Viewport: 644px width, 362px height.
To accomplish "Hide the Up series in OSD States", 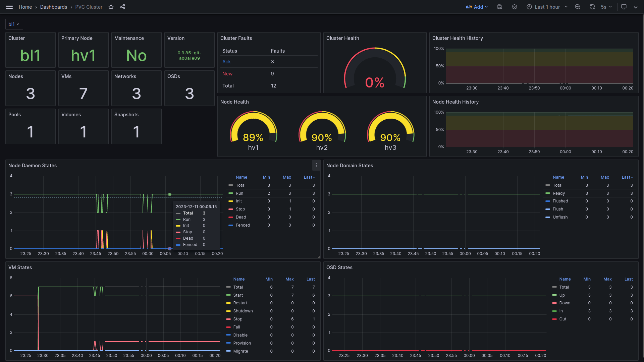I will click(x=562, y=295).
